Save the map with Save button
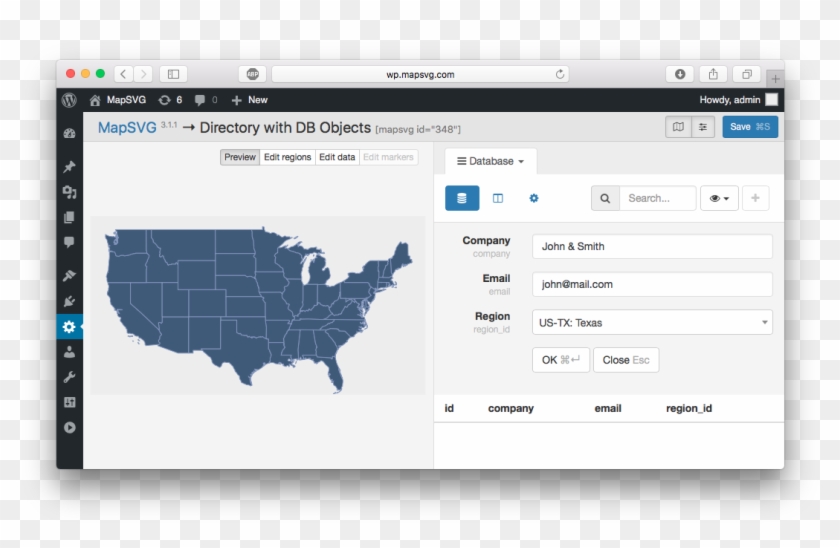Image resolution: width=840 pixels, height=548 pixels. coord(750,127)
